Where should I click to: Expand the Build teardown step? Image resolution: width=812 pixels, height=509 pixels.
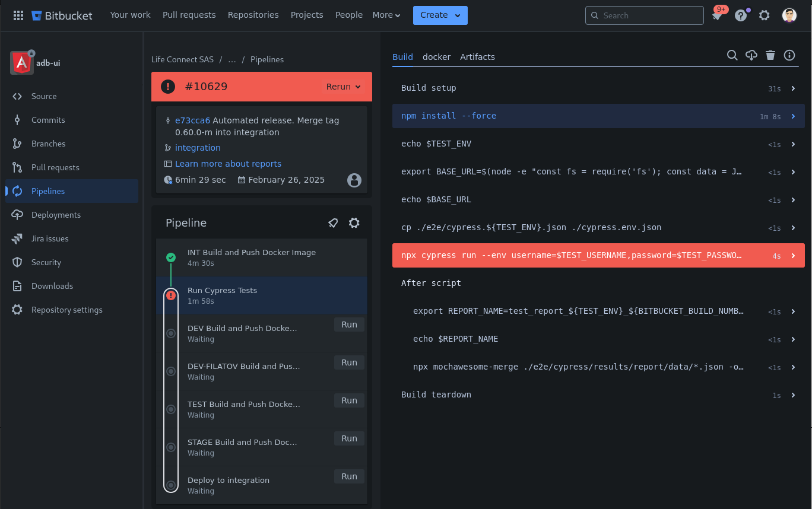coord(598,395)
